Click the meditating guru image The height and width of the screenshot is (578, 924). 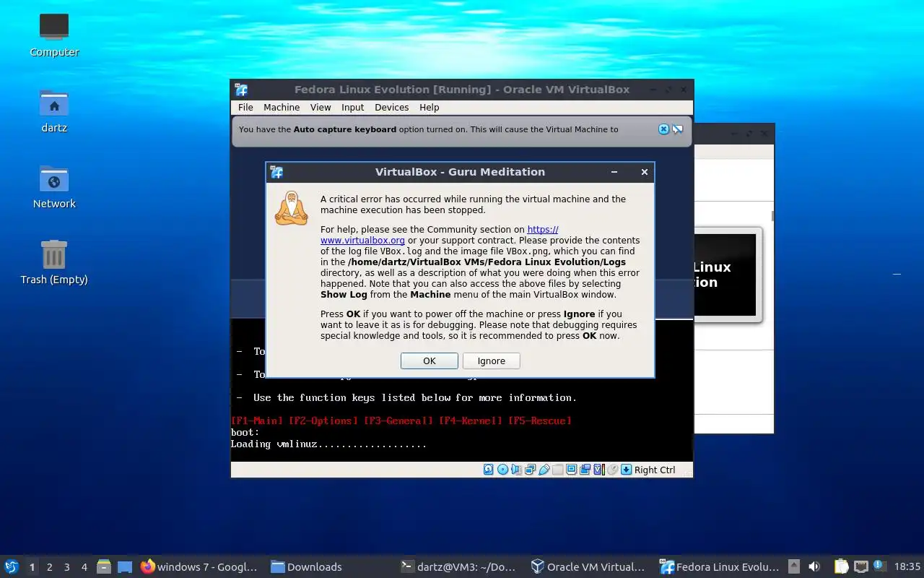pyautogui.click(x=291, y=209)
